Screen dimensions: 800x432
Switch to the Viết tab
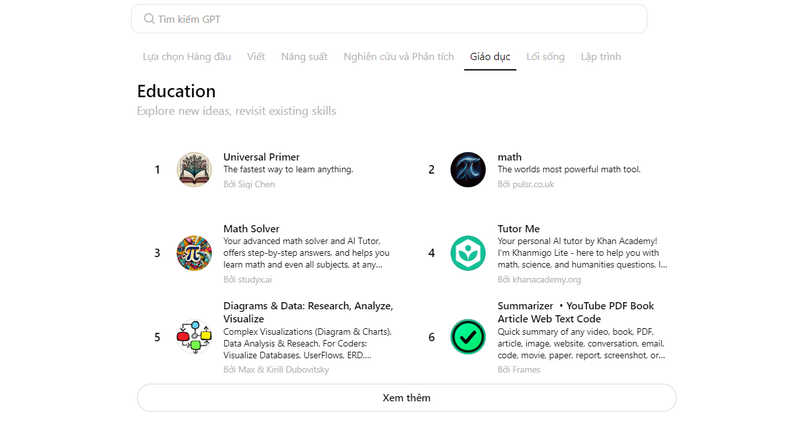[256, 57]
